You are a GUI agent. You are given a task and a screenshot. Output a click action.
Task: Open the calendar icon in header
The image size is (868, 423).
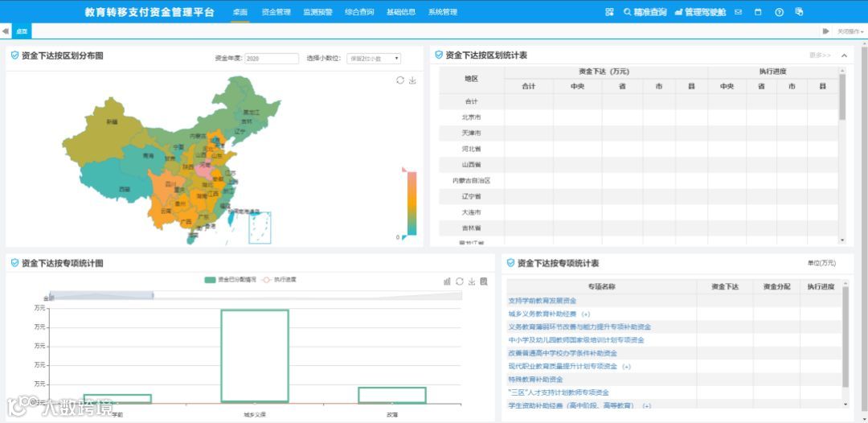(x=759, y=11)
